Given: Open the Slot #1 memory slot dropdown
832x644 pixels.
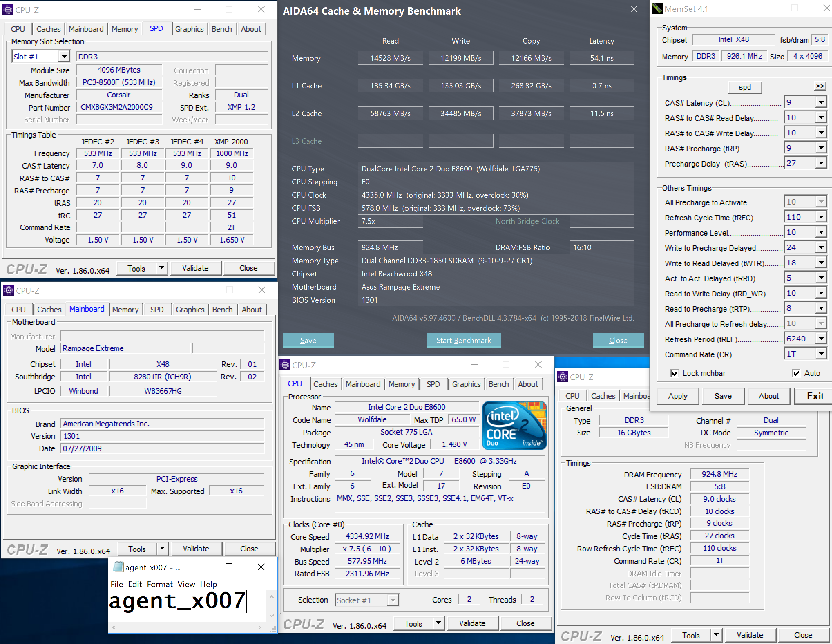Looking at the screenshot, I should point(64,57).
